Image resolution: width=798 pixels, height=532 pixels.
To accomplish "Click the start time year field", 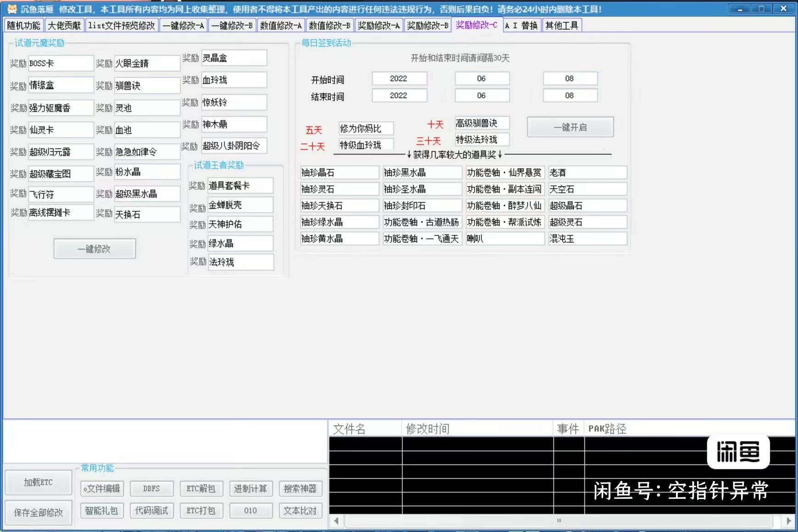I will tap(399, 78).
